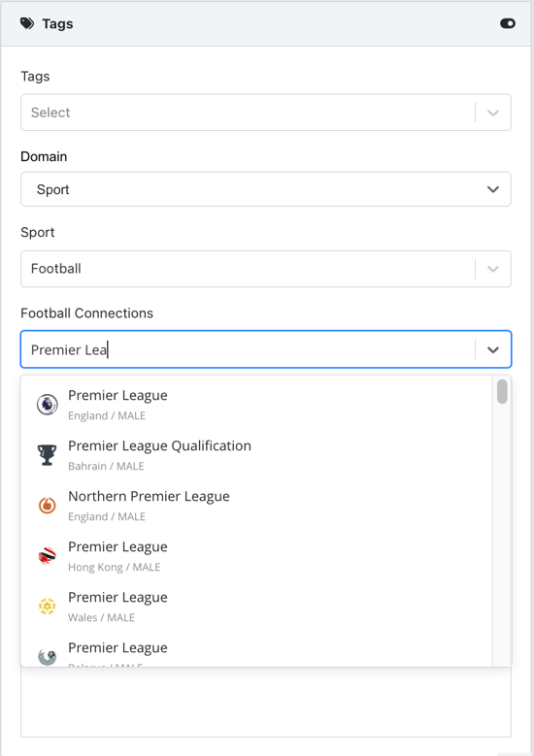Pick Premier League Wales / MALE option

point(256,606)
